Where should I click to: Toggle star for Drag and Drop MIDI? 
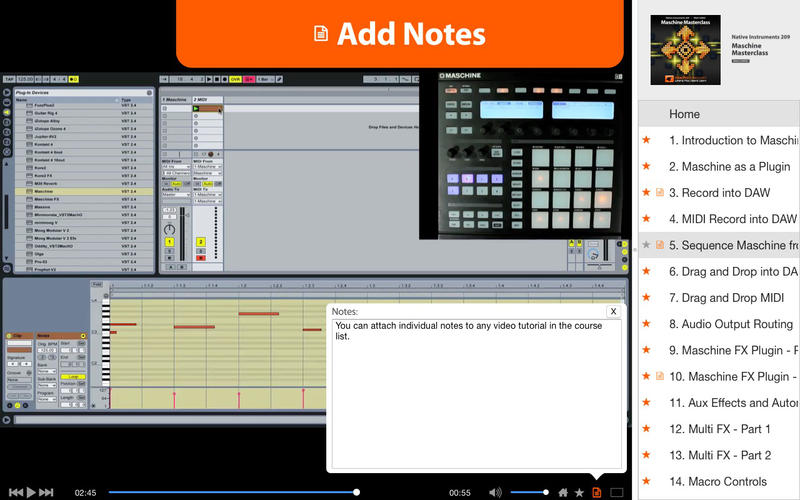click(646, 297)
